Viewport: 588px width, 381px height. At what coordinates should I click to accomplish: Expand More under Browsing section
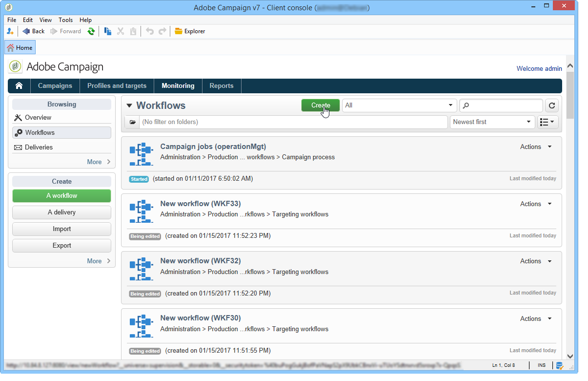(99, 162)
